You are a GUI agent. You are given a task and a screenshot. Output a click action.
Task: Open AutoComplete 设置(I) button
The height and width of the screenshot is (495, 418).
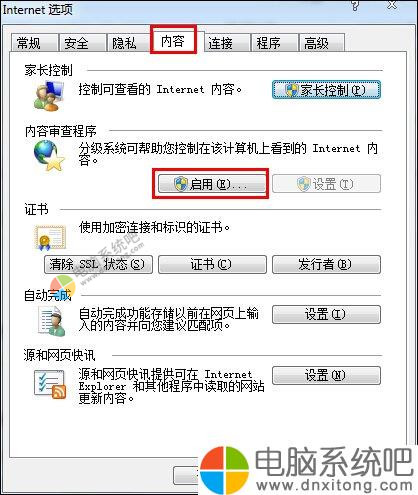coord(326,314)
